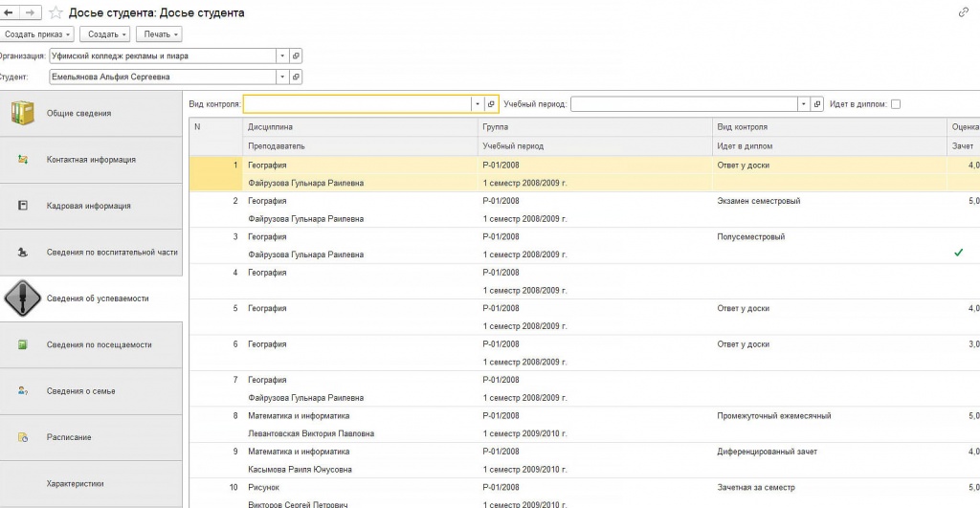This screenshot has width=980, height=508.
Task: Click the rocking horse icon for воспитательной части
Action: click(x=23, y=252)
